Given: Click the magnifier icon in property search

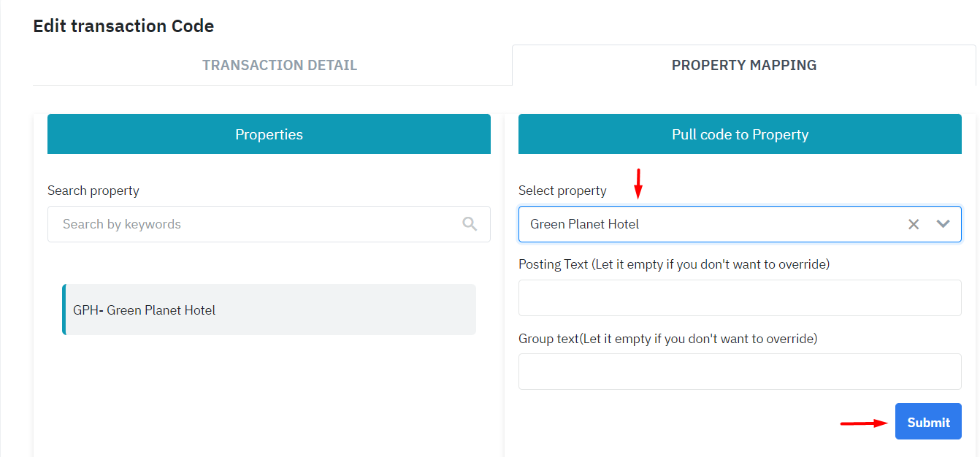Looking at the screenshot, I should click(470, 224).
